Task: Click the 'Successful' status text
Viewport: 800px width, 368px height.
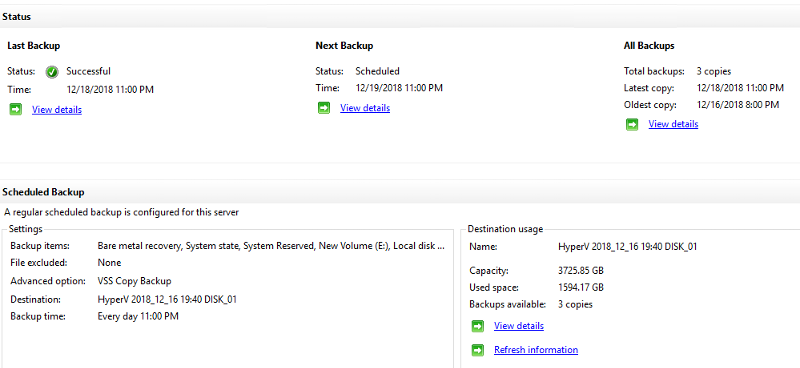Action: pos(88,71)
